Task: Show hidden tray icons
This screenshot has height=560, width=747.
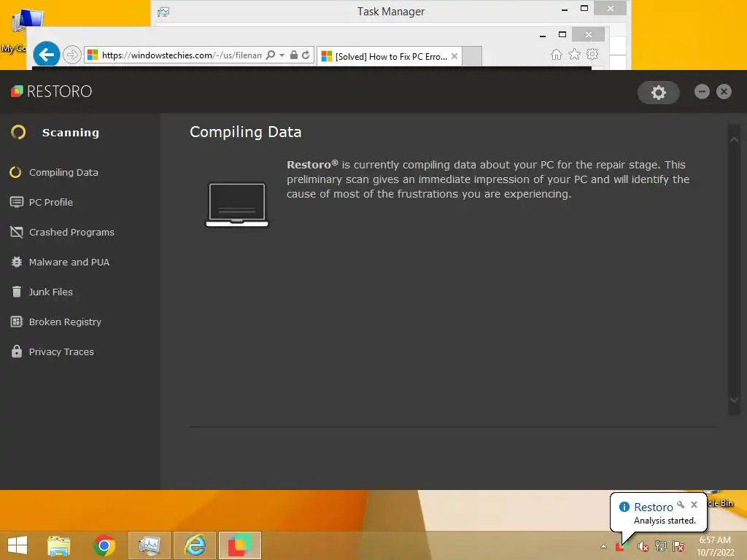Action: (603, 546)
